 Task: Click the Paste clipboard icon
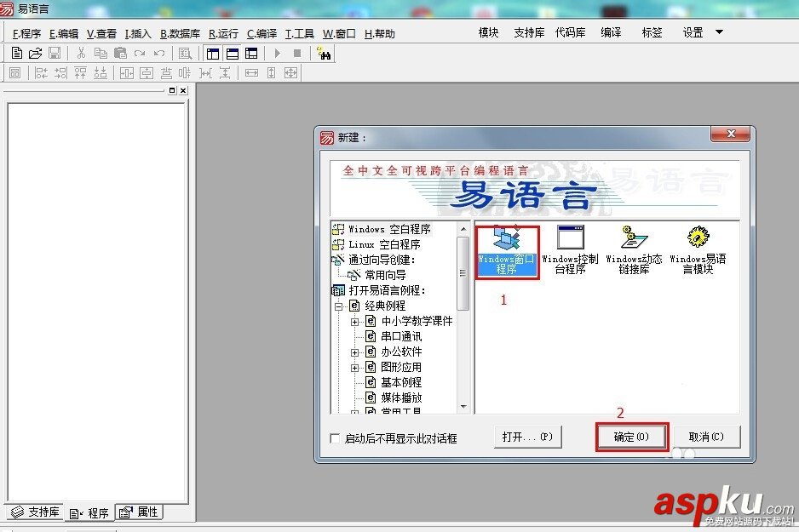120,54
